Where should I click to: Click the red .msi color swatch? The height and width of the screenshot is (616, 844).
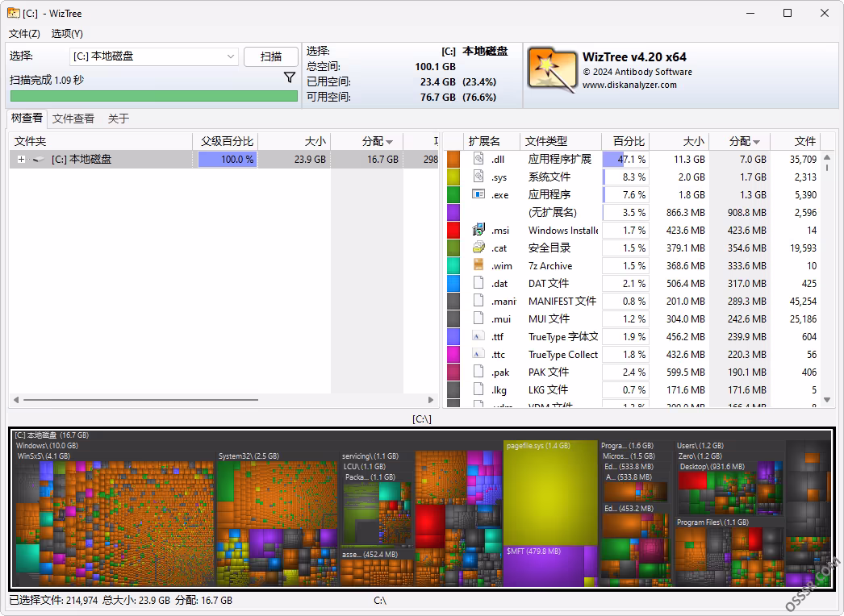click(x=453, y=231)
